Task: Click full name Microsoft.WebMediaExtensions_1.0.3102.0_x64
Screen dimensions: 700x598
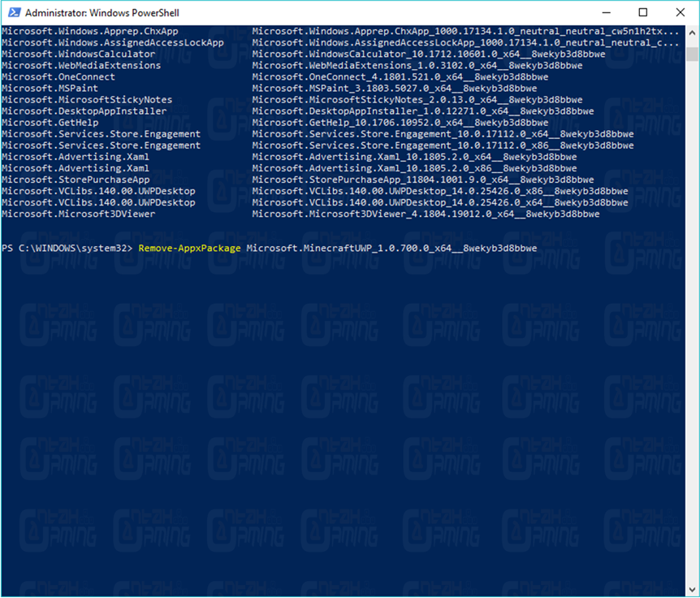Action: [417, 66]
